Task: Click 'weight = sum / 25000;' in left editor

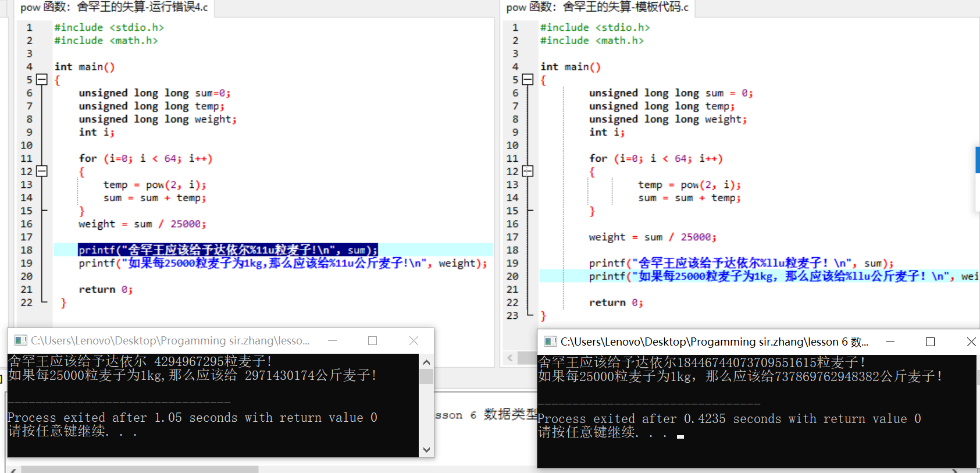Action: 142,224
